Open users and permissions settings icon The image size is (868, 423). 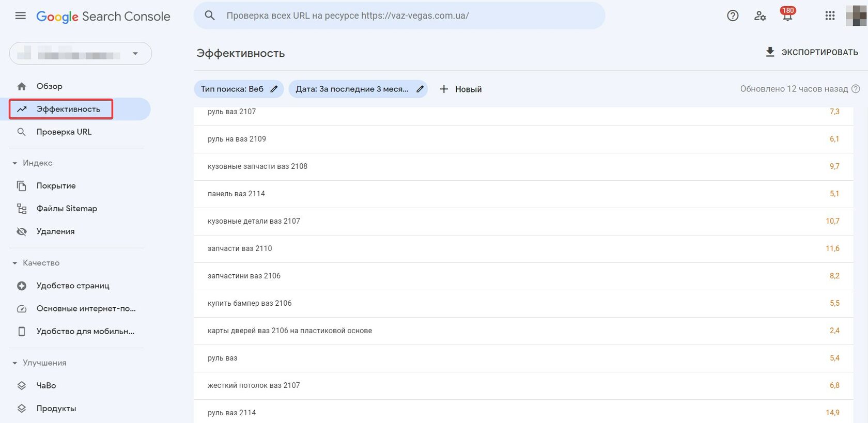point(760,15)
